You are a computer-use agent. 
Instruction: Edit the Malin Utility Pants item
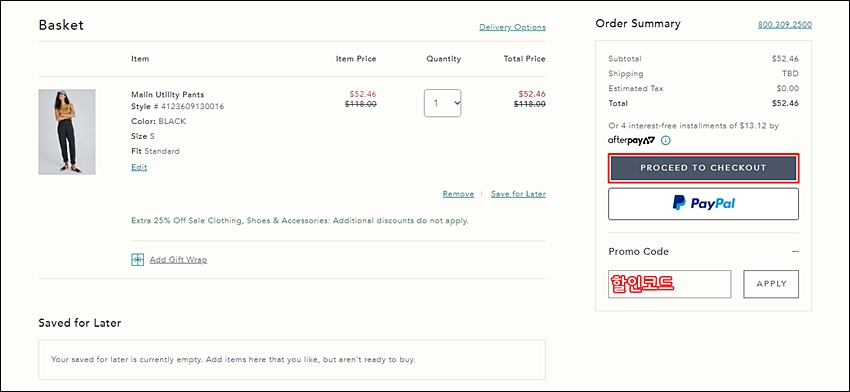click(x=139, y=167)
